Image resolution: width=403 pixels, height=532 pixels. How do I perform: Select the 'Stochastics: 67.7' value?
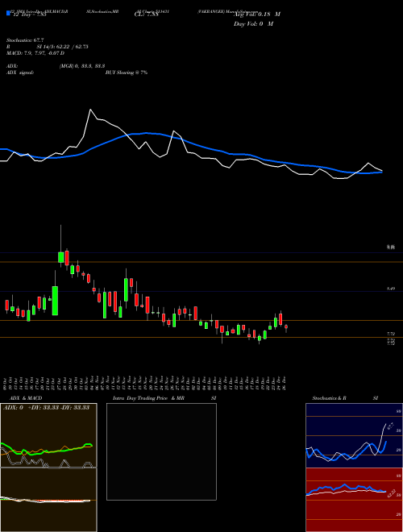click(x=25, y=40)
